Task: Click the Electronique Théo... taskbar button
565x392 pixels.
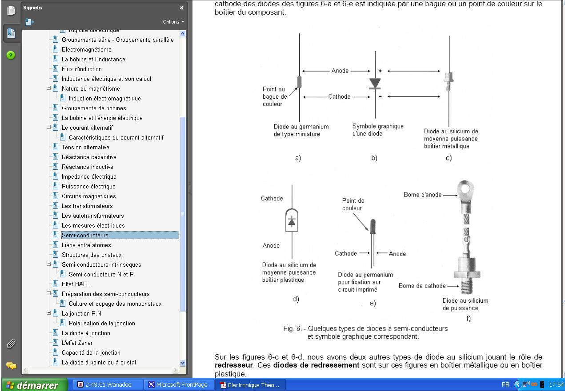Action: click(251, 385)
